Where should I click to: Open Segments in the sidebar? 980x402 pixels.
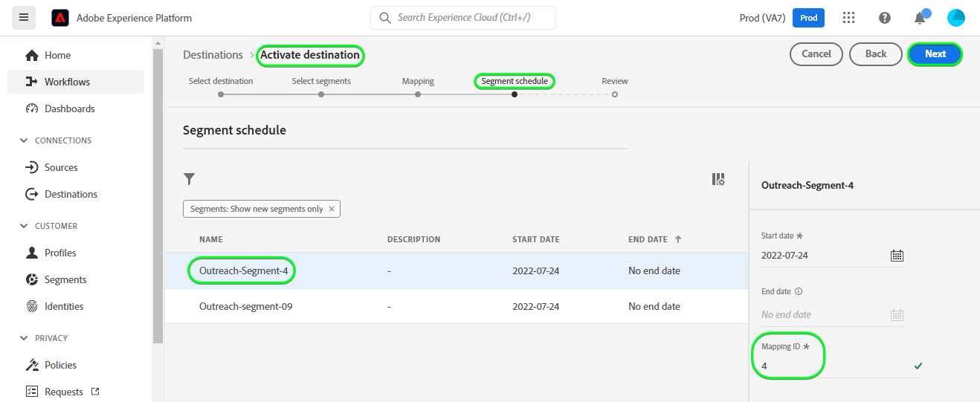(76, 279)
